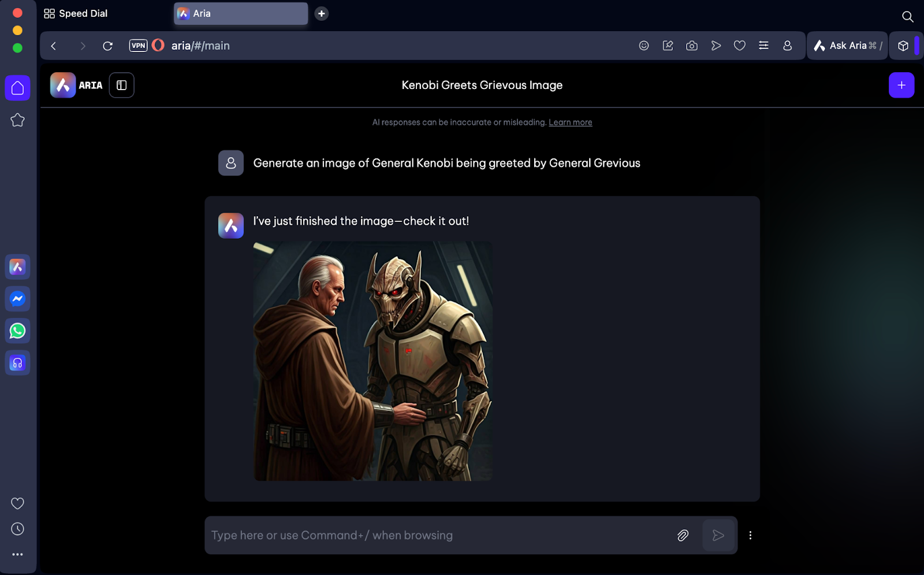This screenshot has width=924, height=575.
Task: Click the tab search magnifier icon
Action: tap(908, 17)
